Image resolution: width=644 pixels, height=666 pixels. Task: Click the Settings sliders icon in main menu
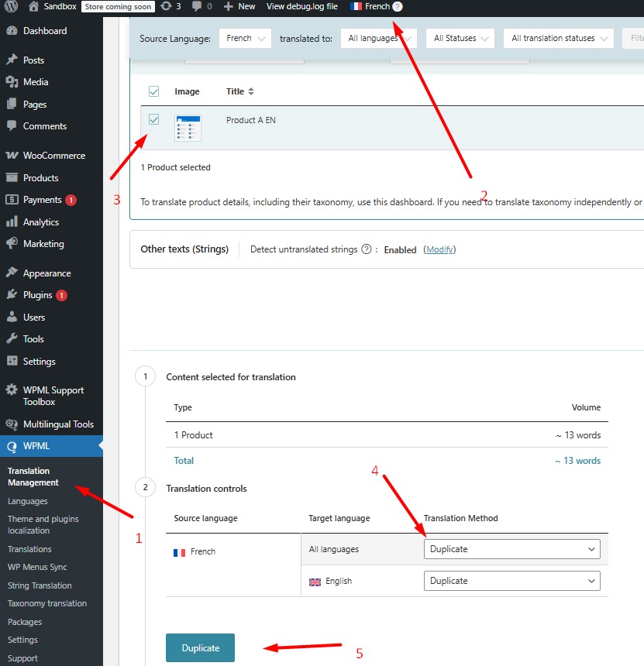pyautogui.click(x=12, y=361)
